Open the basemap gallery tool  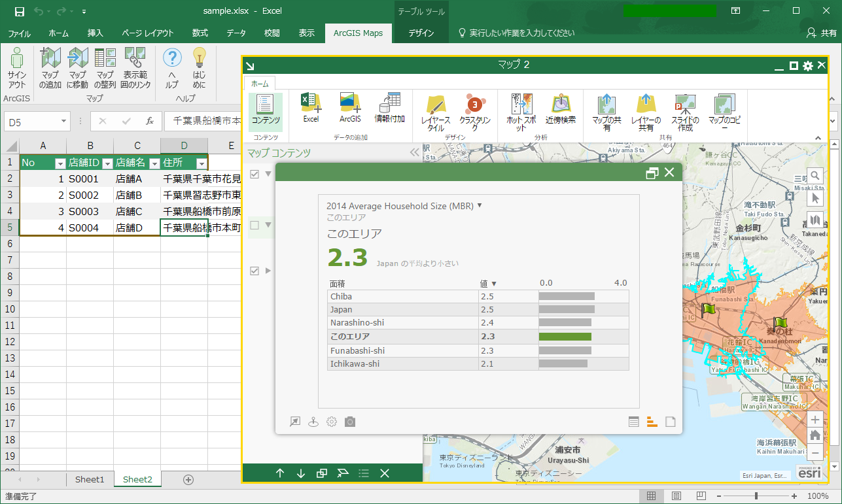point(815,219)
